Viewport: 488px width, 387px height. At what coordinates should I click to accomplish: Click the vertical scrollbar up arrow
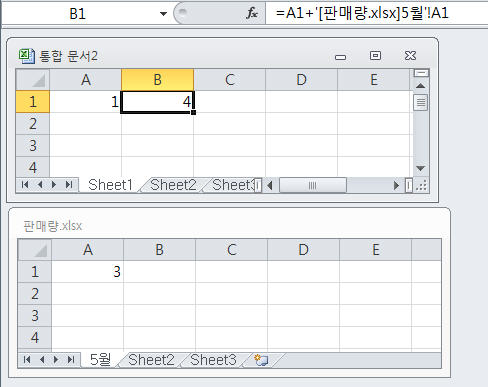point(421,86)
